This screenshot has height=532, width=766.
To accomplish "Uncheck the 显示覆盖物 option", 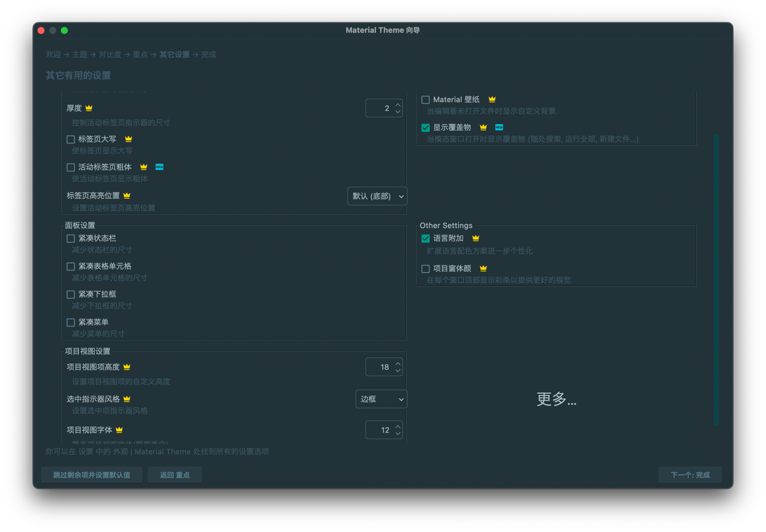I will point(425,127).
